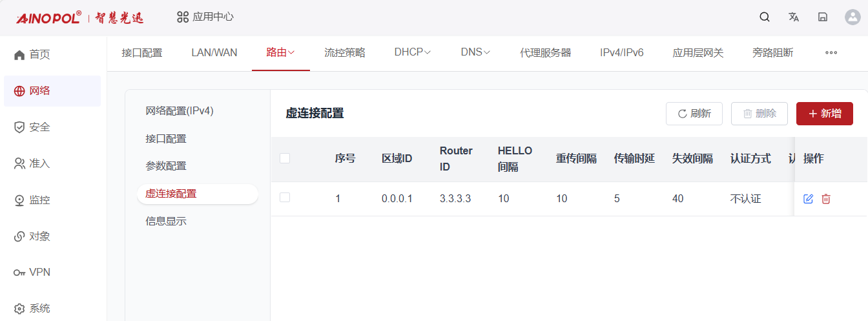Open the 信息显示 submenu item
The height and width of the screenshot is (321, 868).
tap(166, 221)
